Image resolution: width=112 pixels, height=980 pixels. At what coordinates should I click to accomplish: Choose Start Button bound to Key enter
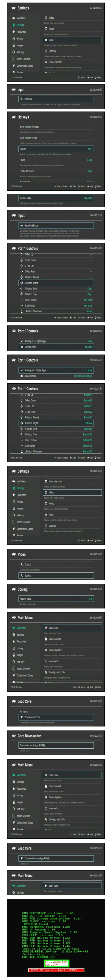pos(56,306)
